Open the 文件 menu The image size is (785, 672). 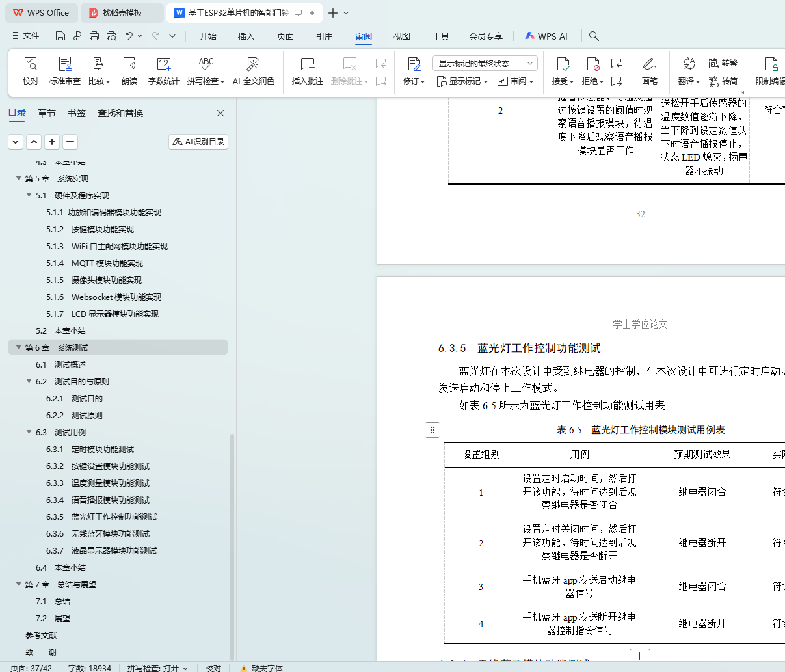point(26,36)
